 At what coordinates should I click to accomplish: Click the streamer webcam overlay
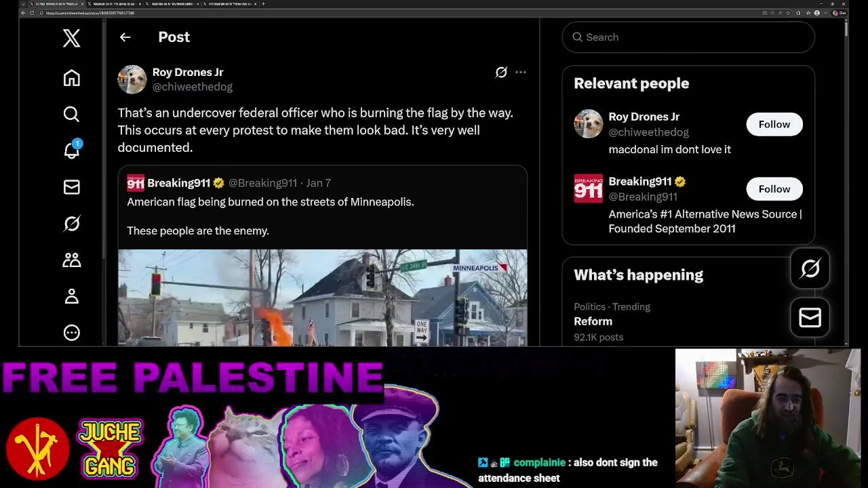[x=768, y=418]
